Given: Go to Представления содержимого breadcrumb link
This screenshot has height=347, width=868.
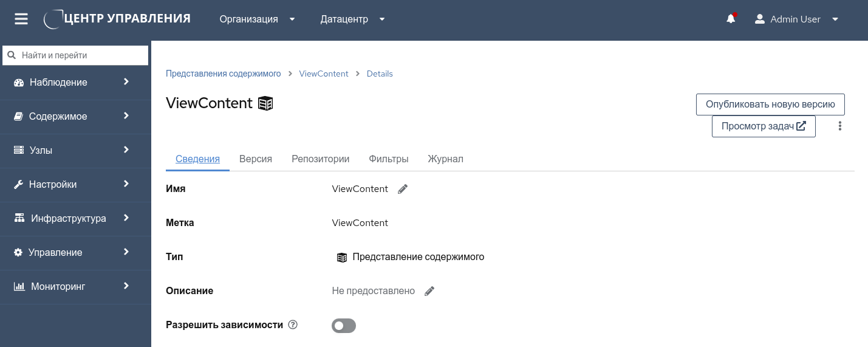Looking at the screenshot, I should click(224, 74).
